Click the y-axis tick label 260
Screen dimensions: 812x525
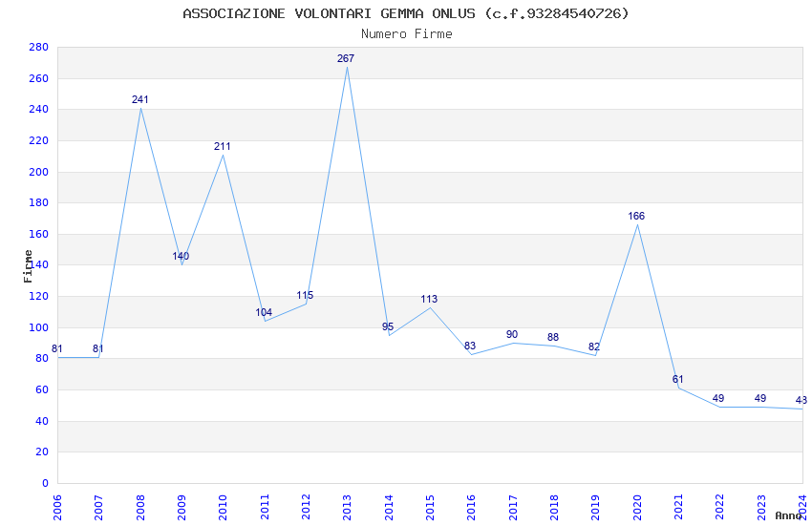(x=39, y=78)
